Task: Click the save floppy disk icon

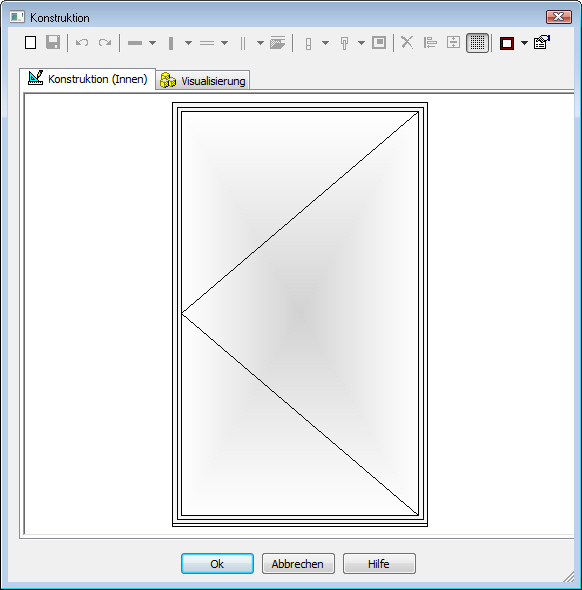Action: 53,43
